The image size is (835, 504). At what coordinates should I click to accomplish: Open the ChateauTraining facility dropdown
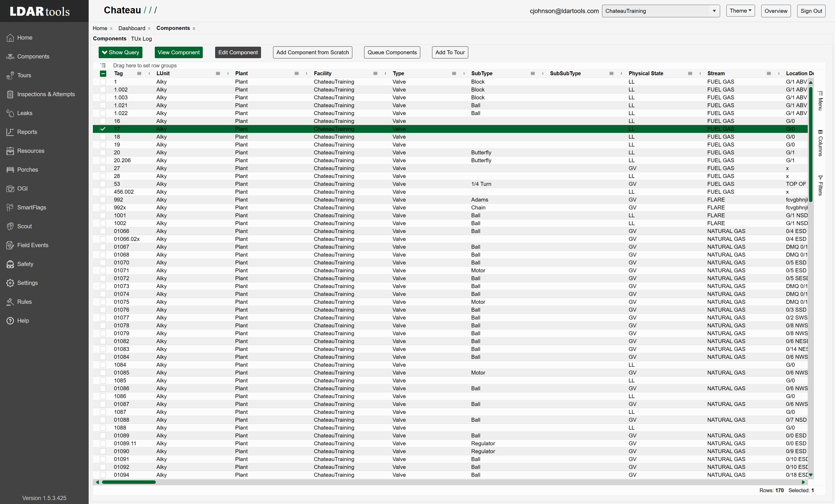tap(661, 11)
